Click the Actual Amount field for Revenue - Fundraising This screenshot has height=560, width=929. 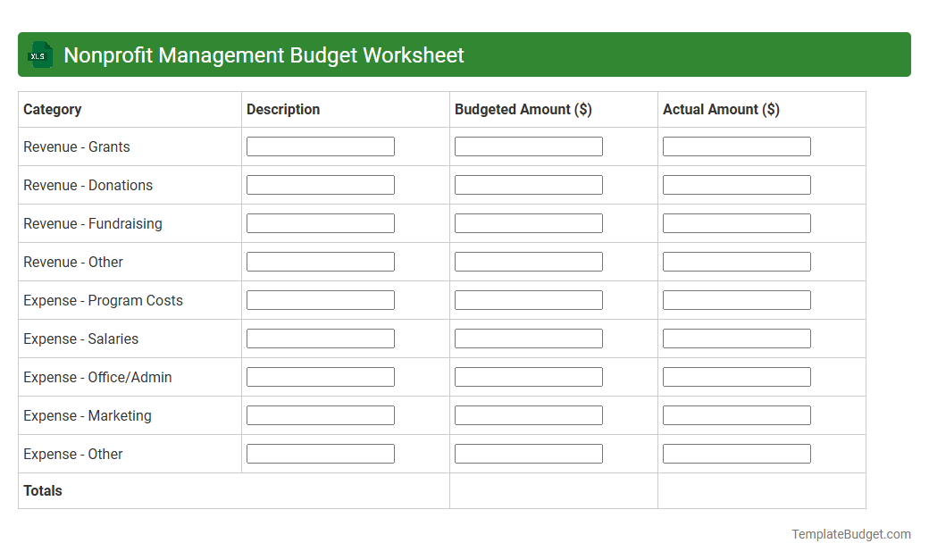coord(736,222)
